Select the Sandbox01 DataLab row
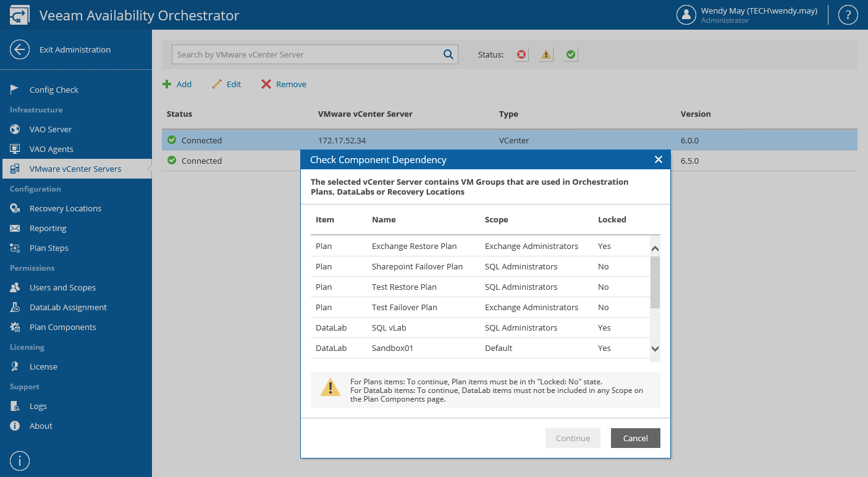 (480, 348)
